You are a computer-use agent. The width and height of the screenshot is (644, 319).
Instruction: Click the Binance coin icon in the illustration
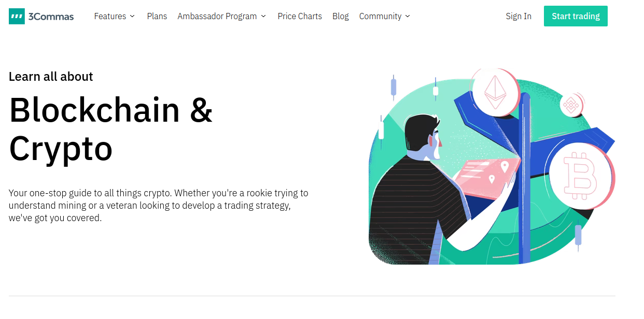(571, 105)
